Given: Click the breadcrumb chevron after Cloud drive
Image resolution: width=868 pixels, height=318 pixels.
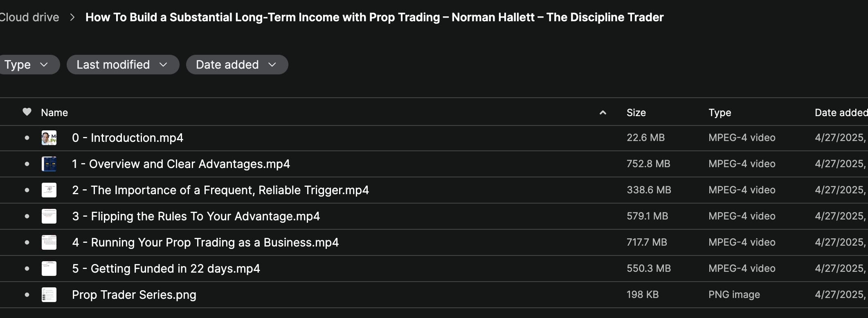Looking at the screenshot, I should (72, 17).
